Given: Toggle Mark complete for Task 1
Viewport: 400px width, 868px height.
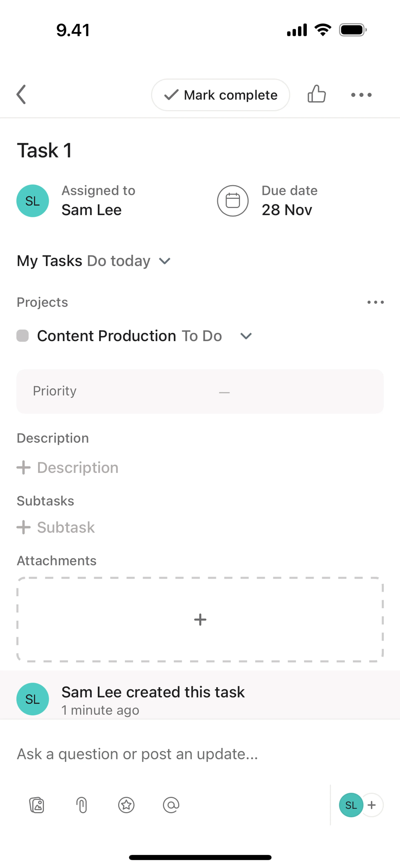Looking at the screenshot, I should [x=221, y=95].
